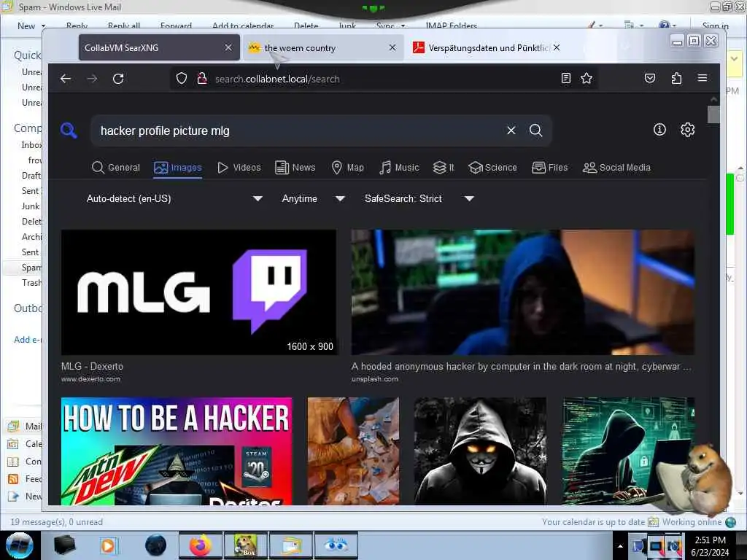Open the green matrix hooded hacker image

coord(628,451)
